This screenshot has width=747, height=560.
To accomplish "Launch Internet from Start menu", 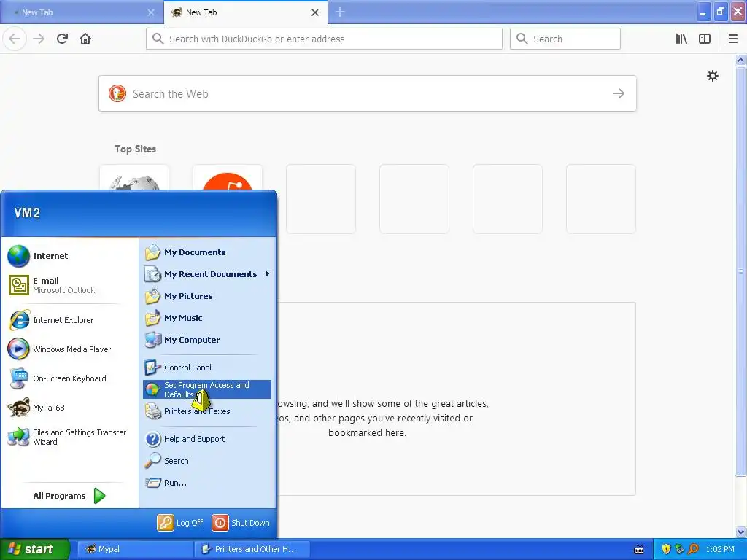I will [71, 256].
